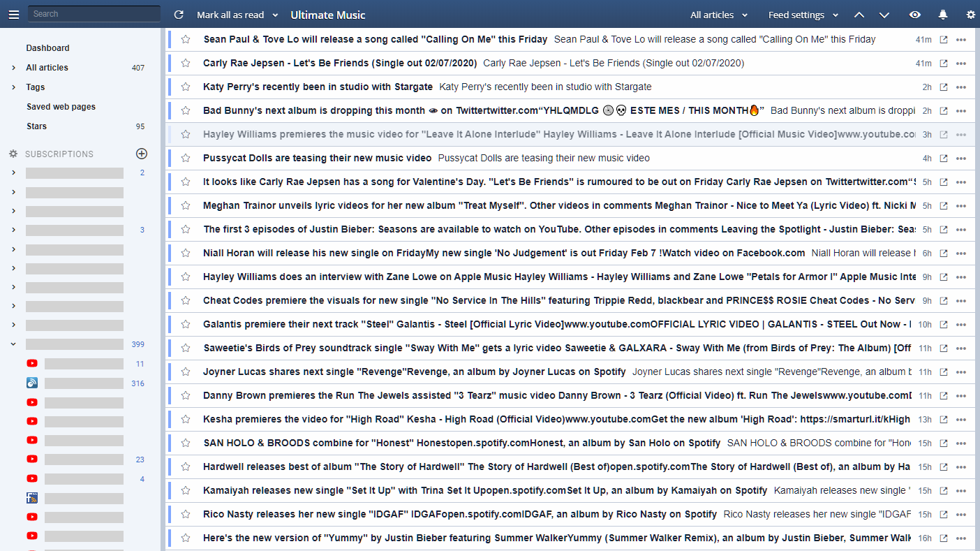Add a new subscription with plus icon
980x551 pixels.
(142, 154)
